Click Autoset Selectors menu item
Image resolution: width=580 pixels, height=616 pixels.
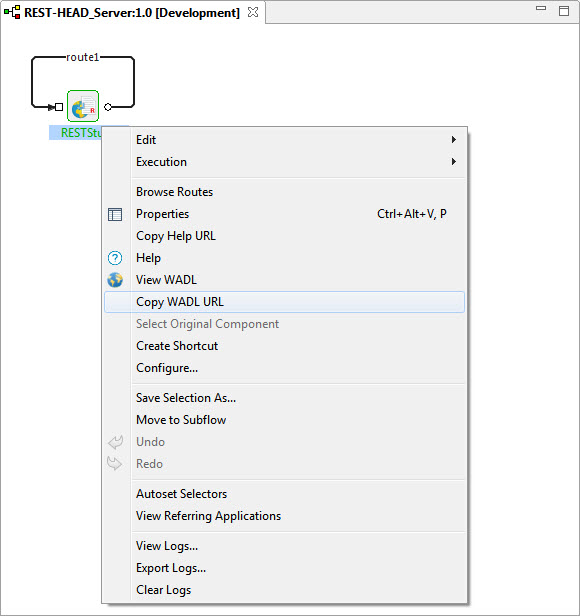pos(284,493)
